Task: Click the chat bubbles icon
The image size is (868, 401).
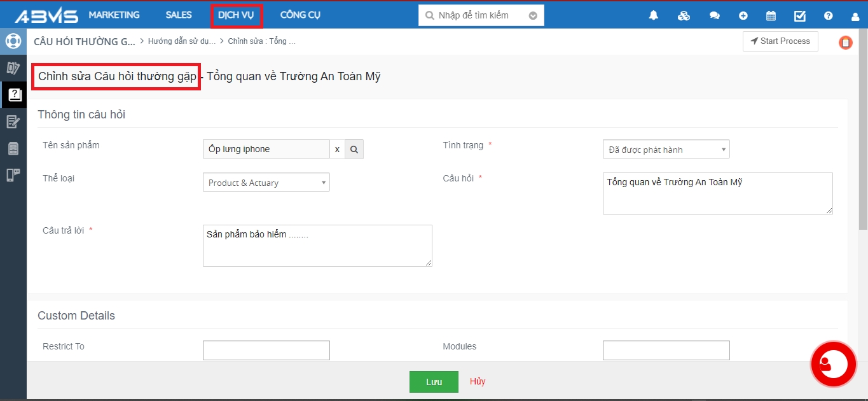Action: [714, 15]
